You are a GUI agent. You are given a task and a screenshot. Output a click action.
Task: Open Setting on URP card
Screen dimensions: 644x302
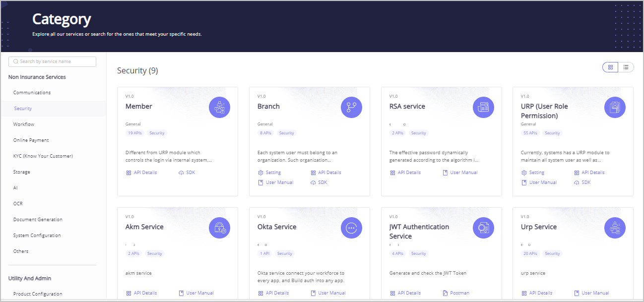(533, 173)
